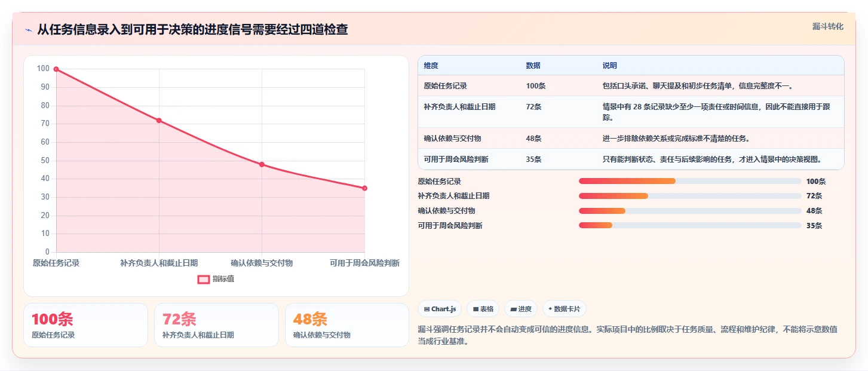868x371 pixels.
Task: Open the 100条 原始任务记录 stat card
Action: (85, 325)
